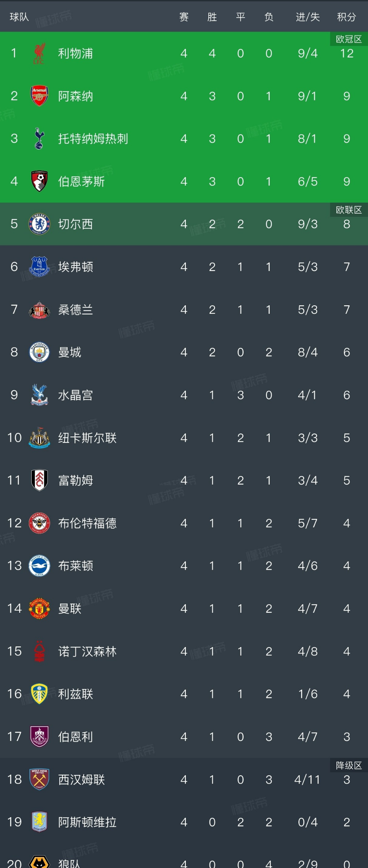Click the Crystal Palace eagle crest
The image size is (368, 868).
point(39,395)
